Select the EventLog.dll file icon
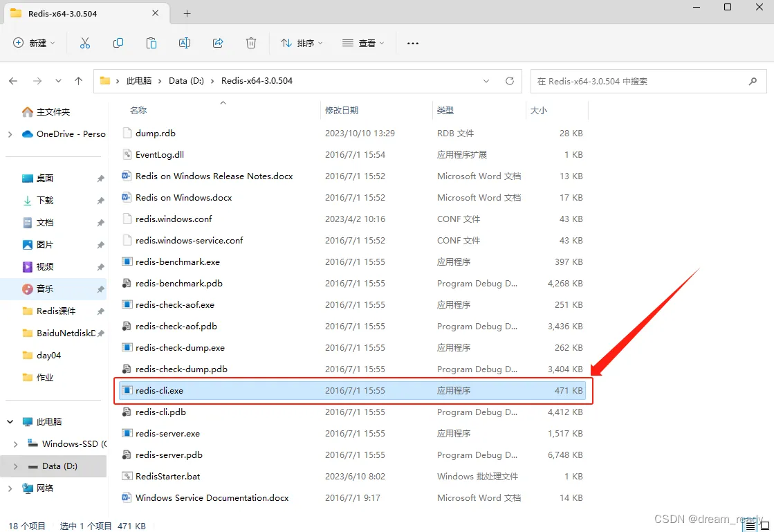 point(127,154)
